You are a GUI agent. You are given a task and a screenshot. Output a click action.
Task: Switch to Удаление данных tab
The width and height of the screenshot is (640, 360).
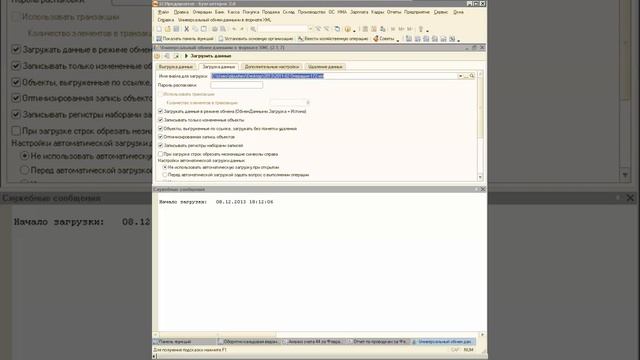point(325,67)
